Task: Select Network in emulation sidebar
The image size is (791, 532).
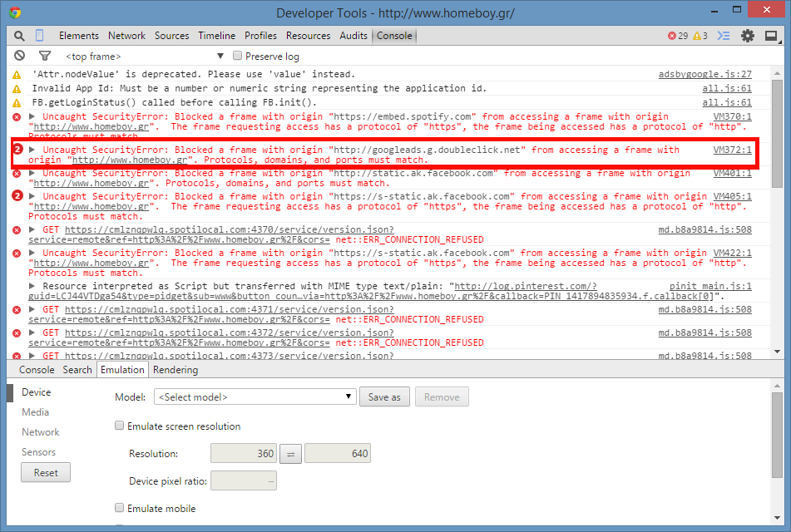Action: click(41, 432)
